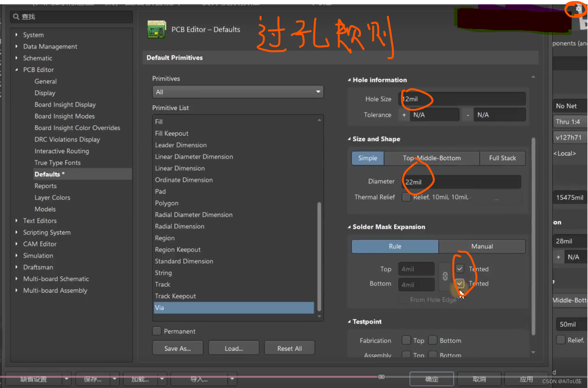Click the Reset All button
The image size is (588, 388).
point(289,348)
